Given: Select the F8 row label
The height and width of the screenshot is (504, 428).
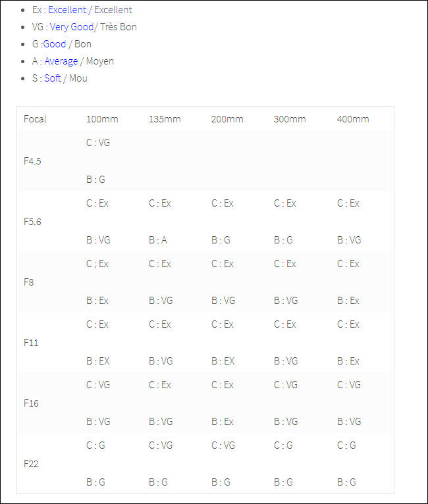Looking at the screenshot, I should pyautogui.click(x=28, y=282).
